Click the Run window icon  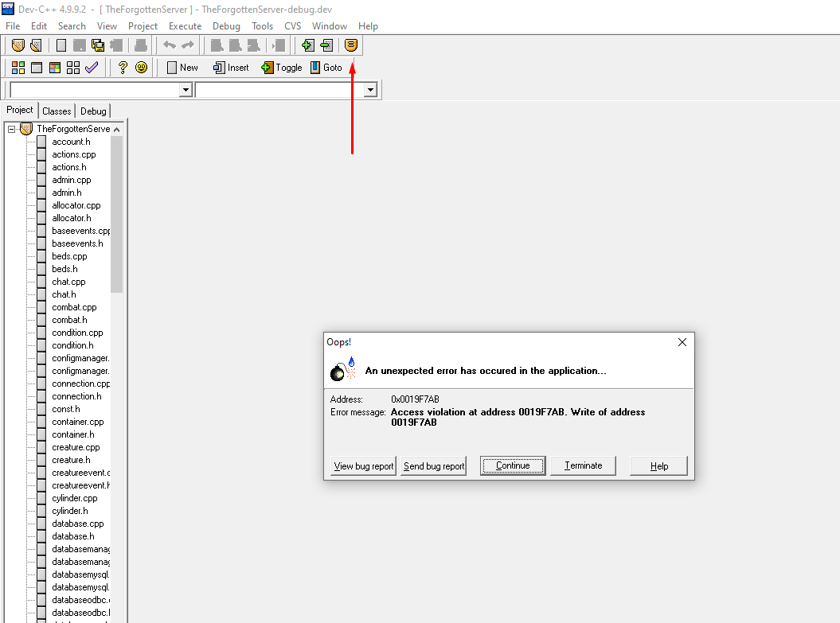click(37, 68)
